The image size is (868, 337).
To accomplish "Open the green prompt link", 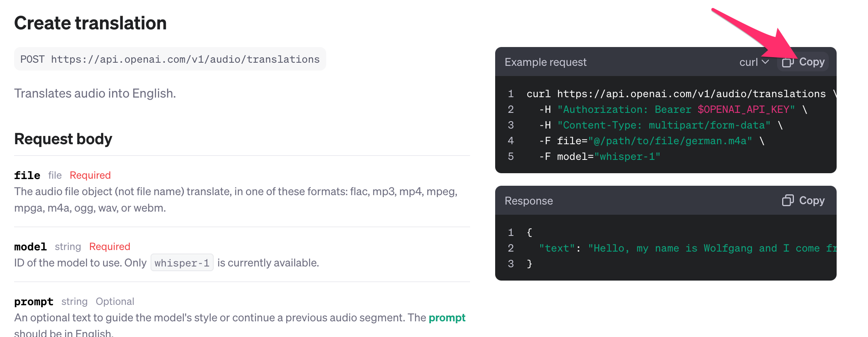I will pyautogui.click(x=447, y=318).
